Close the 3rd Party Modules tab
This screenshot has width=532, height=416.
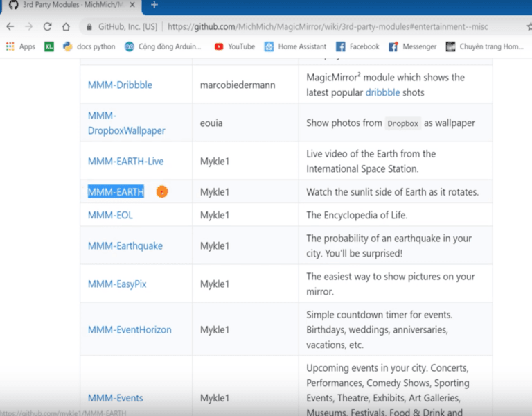coord(132,5)
